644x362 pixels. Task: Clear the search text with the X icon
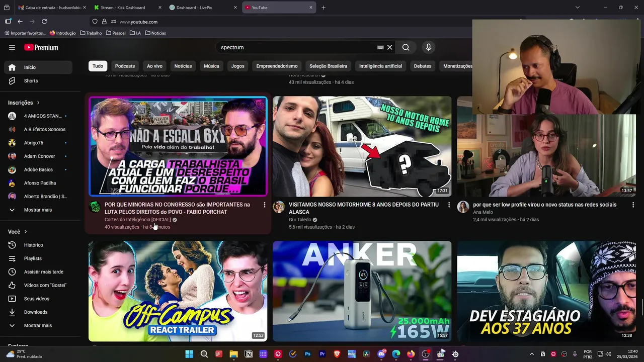389,47
